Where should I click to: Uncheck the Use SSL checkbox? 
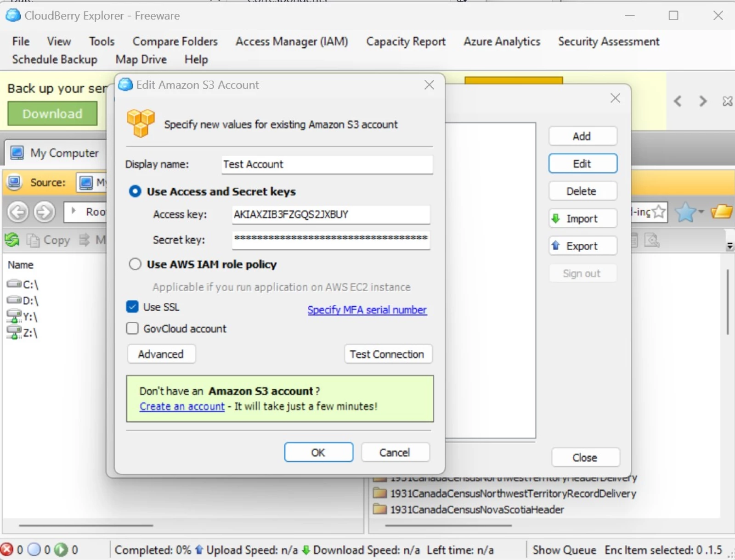coord(132,307)
